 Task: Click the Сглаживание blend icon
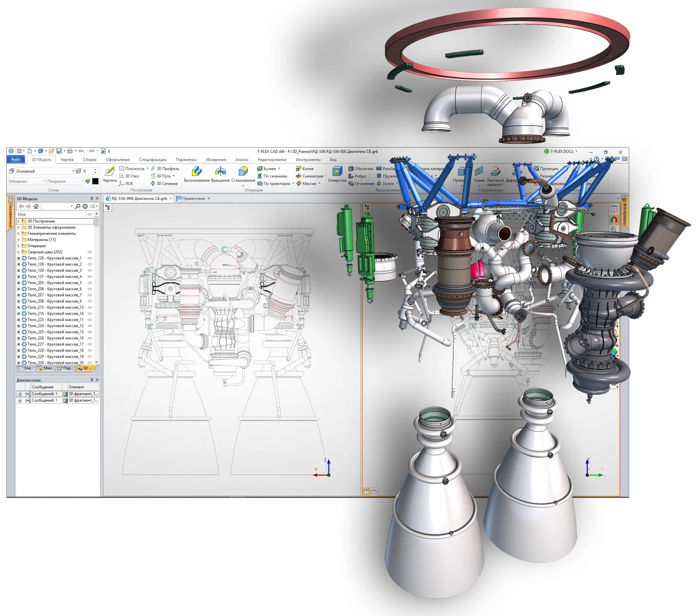[x=243, y=171]
